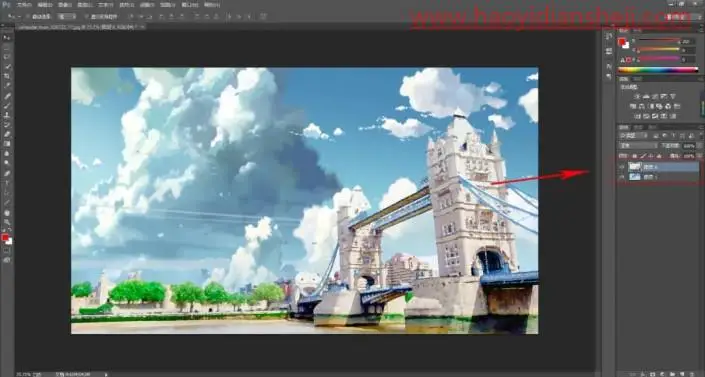
Task: Select the Magic Wand tool
Action: tap(7, 67)
